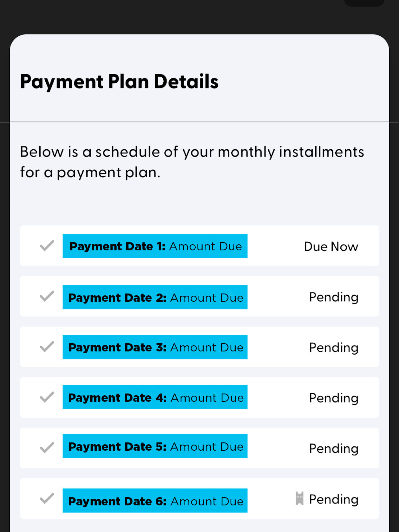
Task: Select the Payment Date 4 Amount Due label
Action: click(x=155, y=397)
